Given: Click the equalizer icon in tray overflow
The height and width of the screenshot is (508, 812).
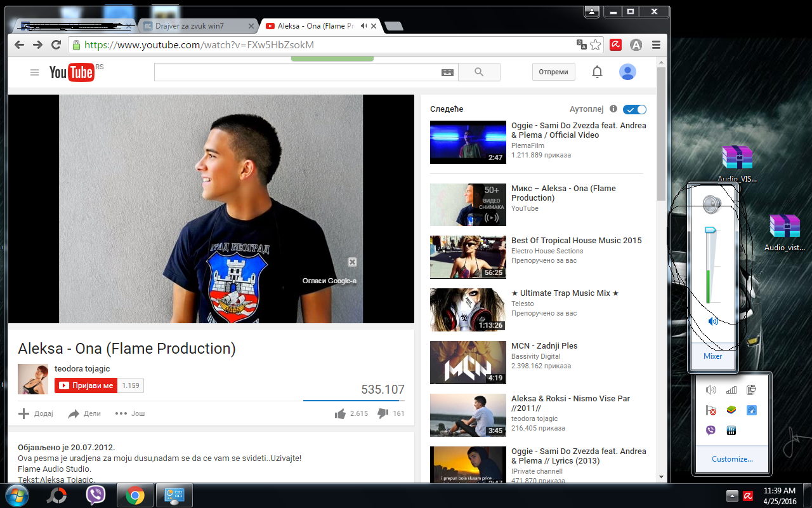Looking at the screenshot, I should (731, 430).
